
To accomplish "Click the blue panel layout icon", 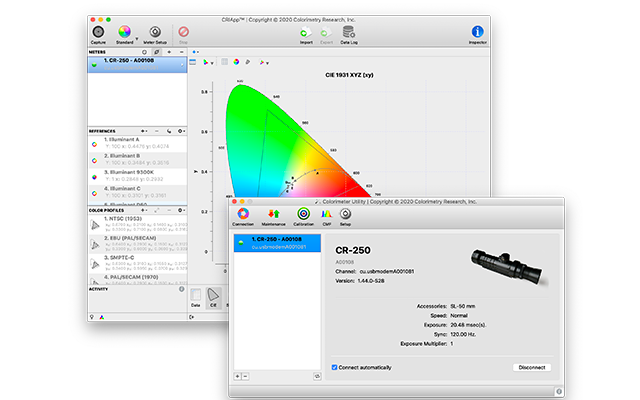I will [193, 62].
